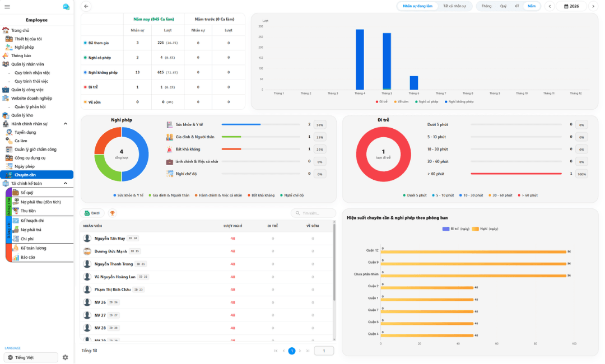This screenshot has height=364, width=605.
Task: Go to next year arrow
Action: (x=593, y=6)
